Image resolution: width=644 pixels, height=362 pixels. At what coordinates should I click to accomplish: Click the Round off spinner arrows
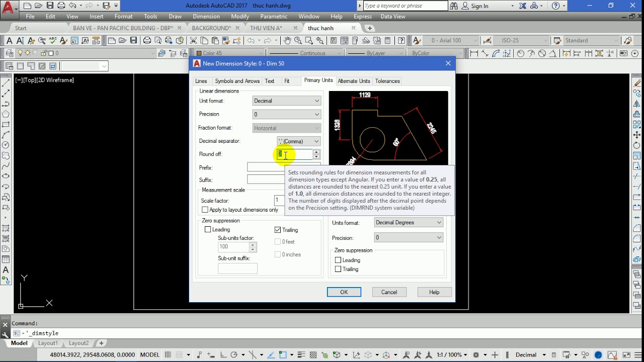pos(316,154)
